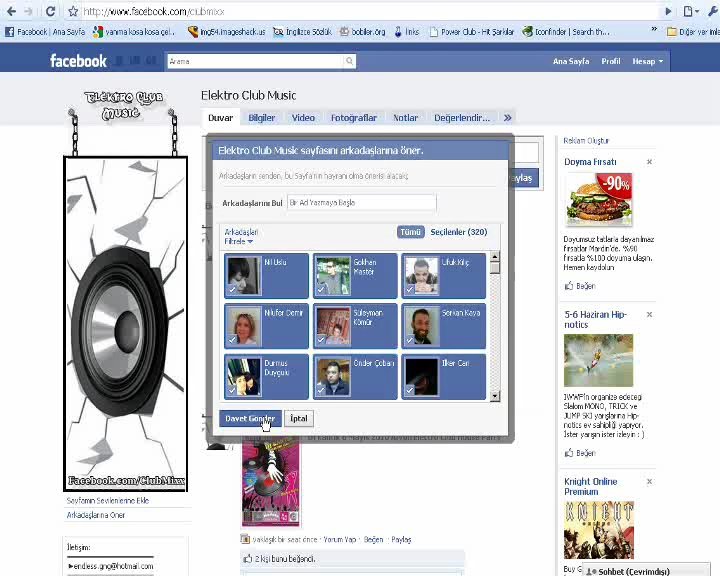Viewport: 720px width, 576px height.
Task: Like the Hip-notics ad via Beğen
Action: (580, 453)
